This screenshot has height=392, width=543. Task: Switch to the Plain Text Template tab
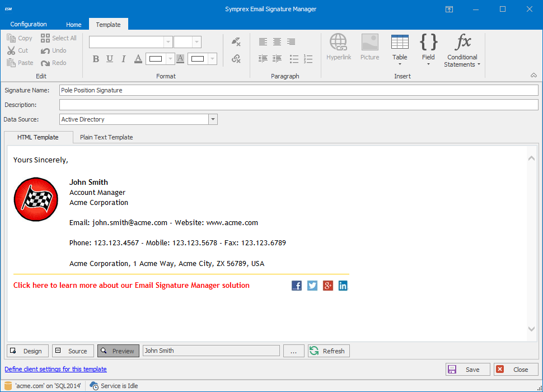pyautogui.click(x=106, y=137)
